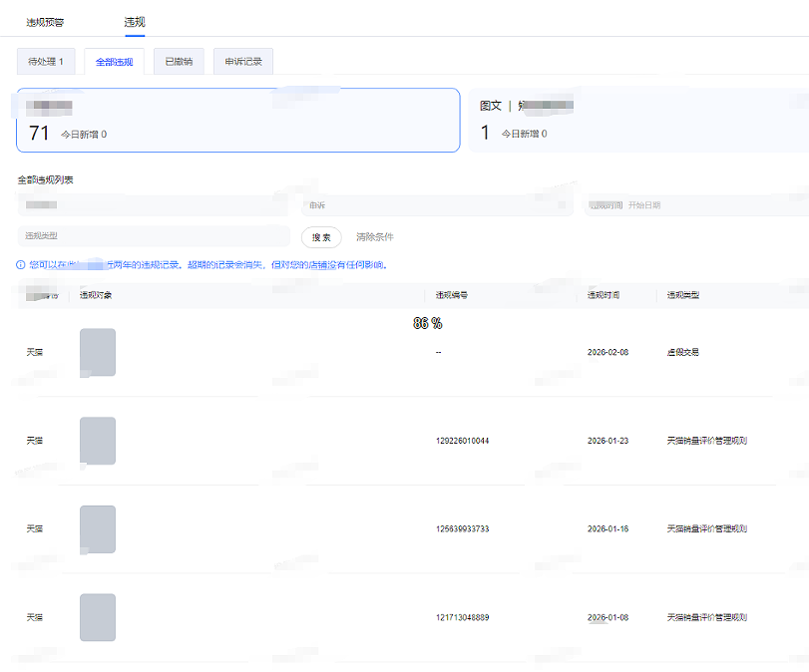The image size is (809, 672).
Task: Open thumbnail of the 2026-01-16 violation row
Action: coord(98,529)
